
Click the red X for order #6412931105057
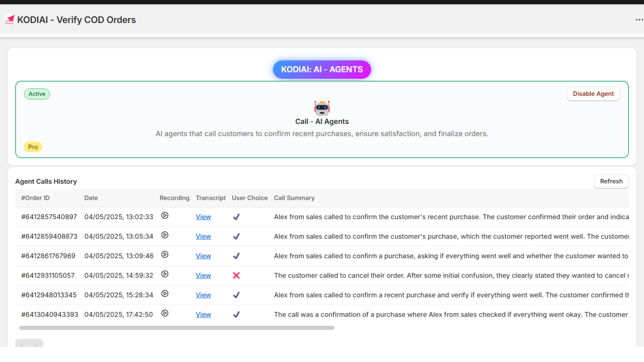tap(236, 276)
